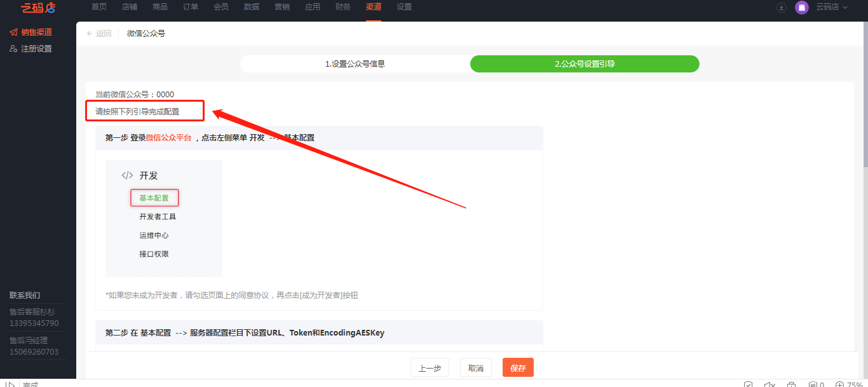The width and height of the screenshot is (868, 387).
Task: Click the 联系我们 heading
Action: [25, 295]
